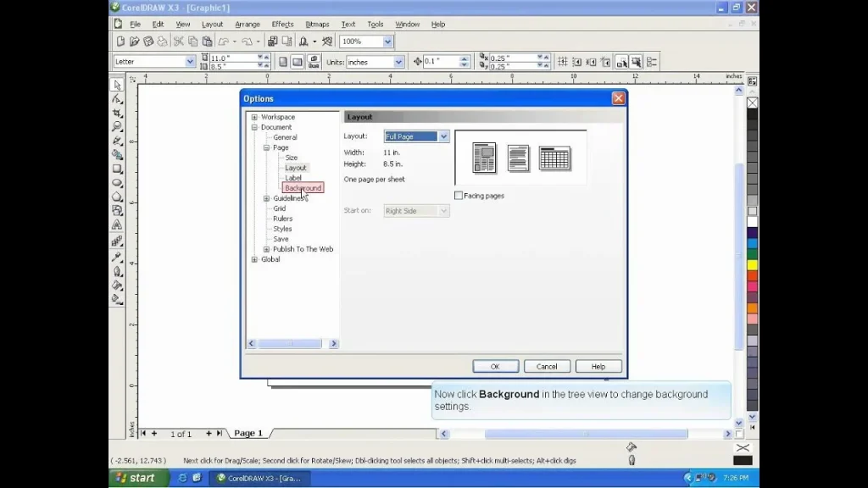This screenshot has height=488, width=868.
Task: Select Label in the options tree
Action: click(x=293, y=178)
